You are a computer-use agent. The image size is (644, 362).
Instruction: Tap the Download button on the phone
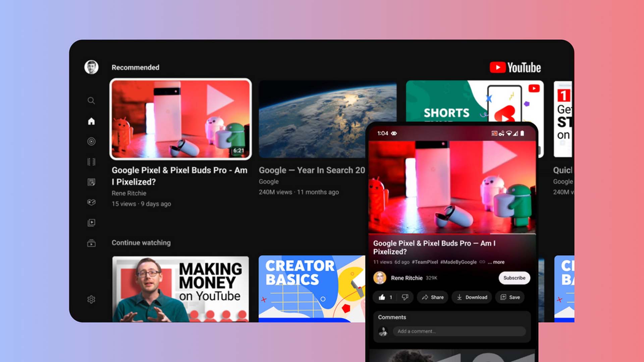coord(472,297)
